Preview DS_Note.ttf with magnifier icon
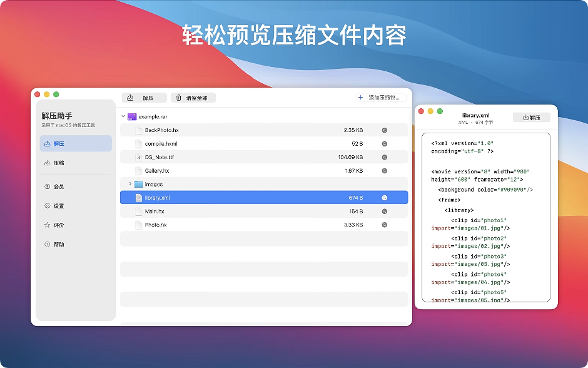The image size is (588, 368). (x=384, y=157)
